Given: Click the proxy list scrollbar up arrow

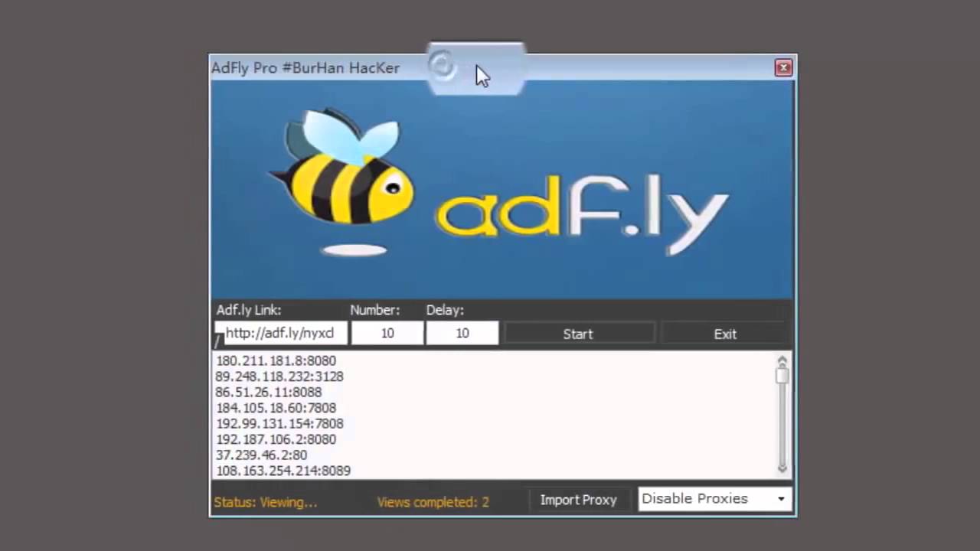Looking at the screenshot, I should pyautogui.click(x=782, y=360).
